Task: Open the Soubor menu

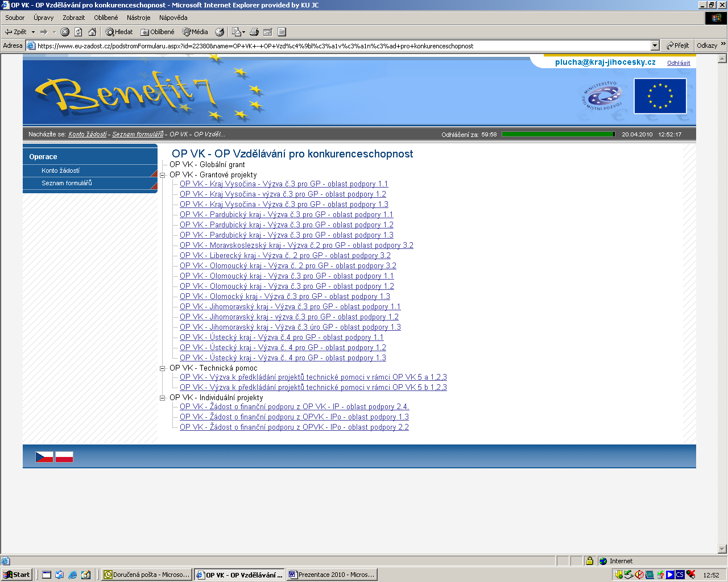Action: click(x=15, y=18)
